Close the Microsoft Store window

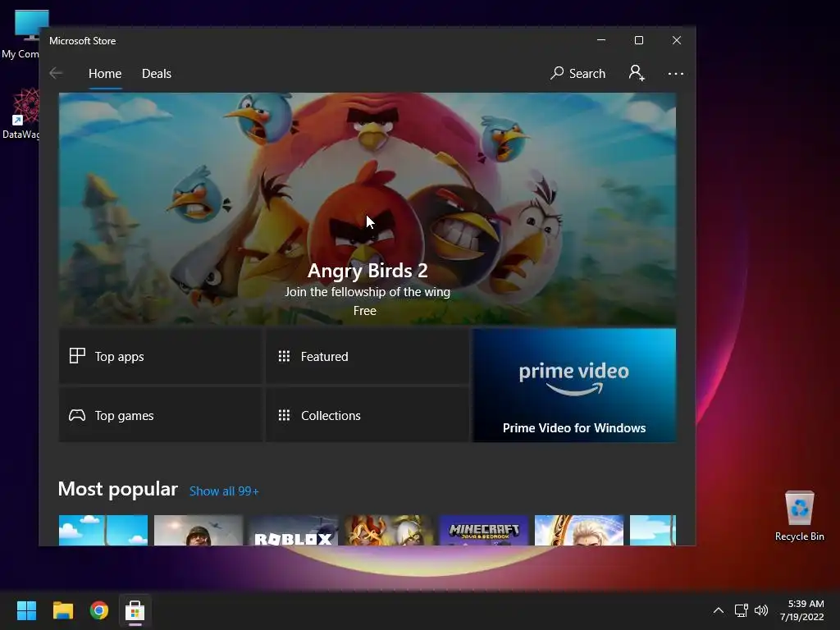677,40
